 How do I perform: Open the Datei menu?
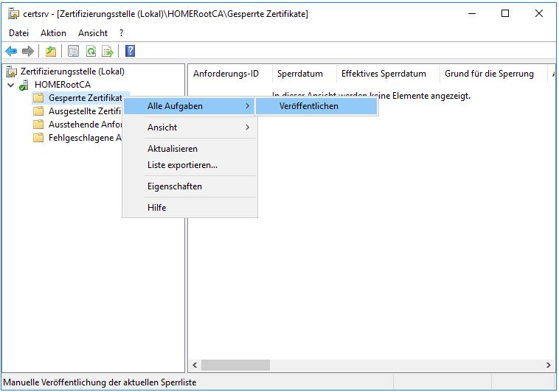pyautogui.click(x=18, y=33)
